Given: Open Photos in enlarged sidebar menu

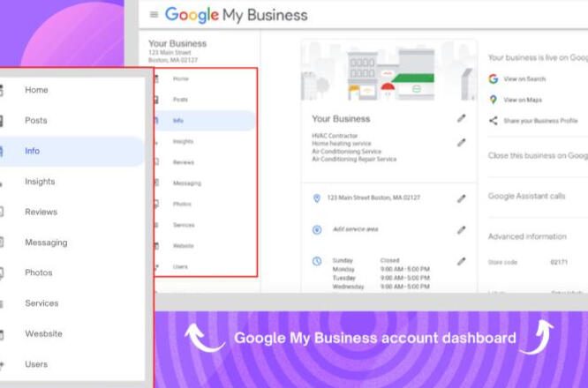Looking at the screenshot, I should (39, 272).
